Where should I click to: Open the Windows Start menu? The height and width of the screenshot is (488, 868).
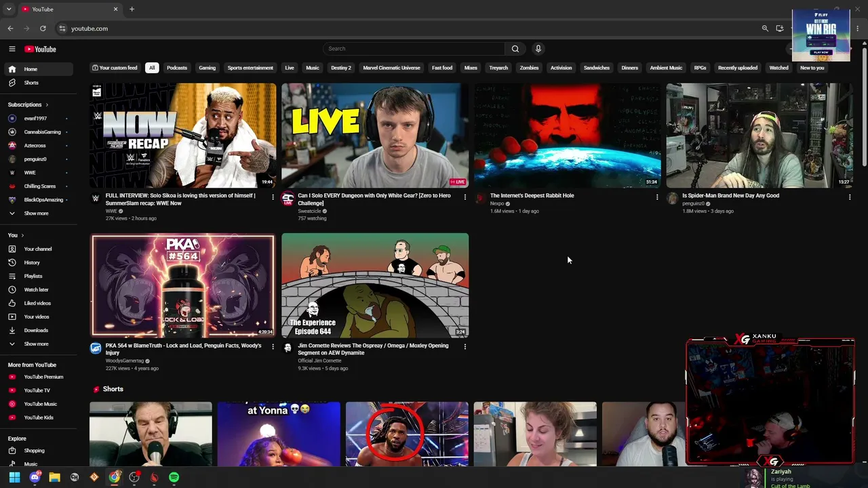[14, 477]
